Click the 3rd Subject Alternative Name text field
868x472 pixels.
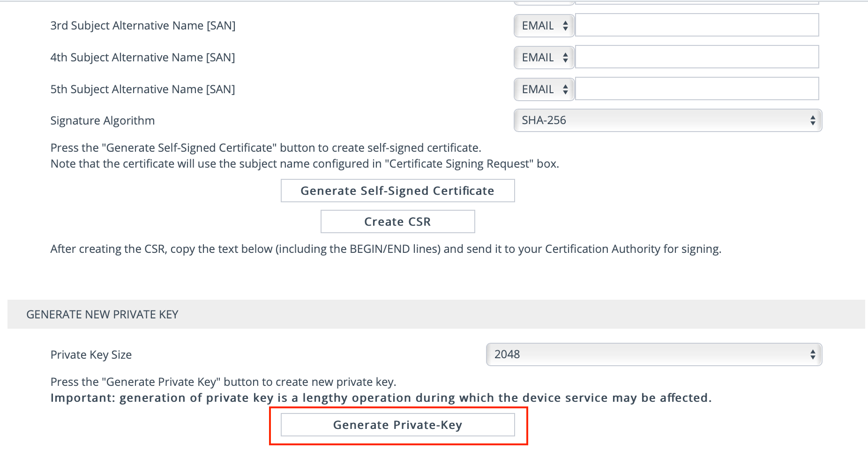[x=697, y=25]
